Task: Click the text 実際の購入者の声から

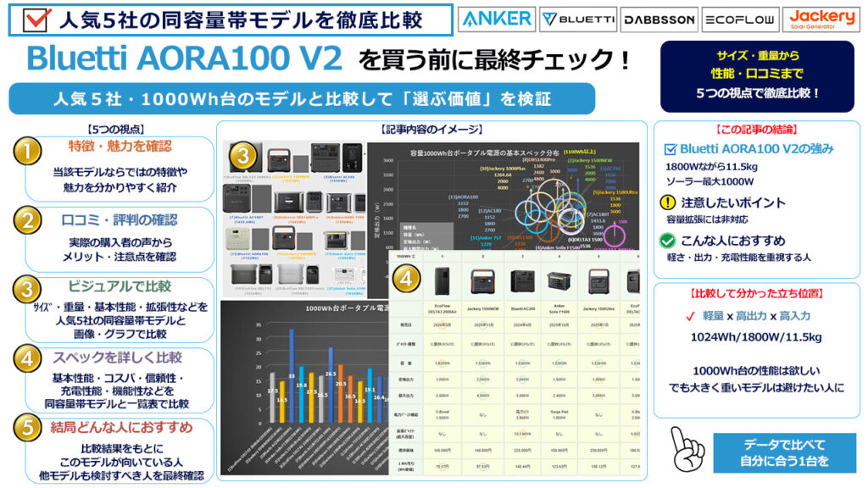Action: coord(120,242)
